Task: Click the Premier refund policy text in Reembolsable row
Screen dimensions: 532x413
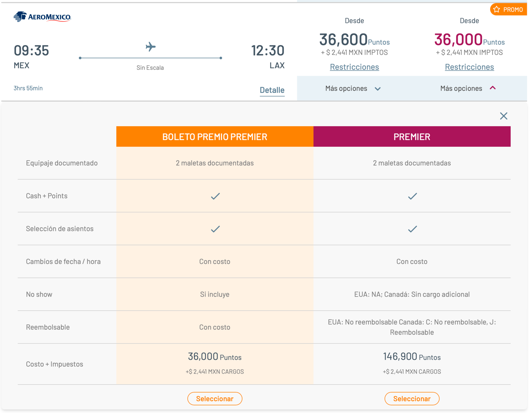Action: [412, 327]
